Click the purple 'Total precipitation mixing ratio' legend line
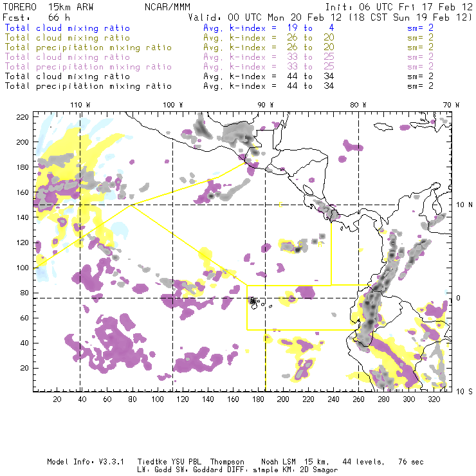Screen dimensions: 476x476 point(88,67)
